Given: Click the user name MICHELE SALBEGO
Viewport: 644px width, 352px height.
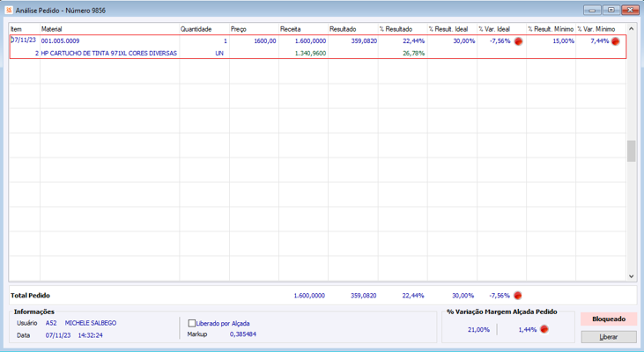Looking at the screenshot, I should tap(91, 323).
